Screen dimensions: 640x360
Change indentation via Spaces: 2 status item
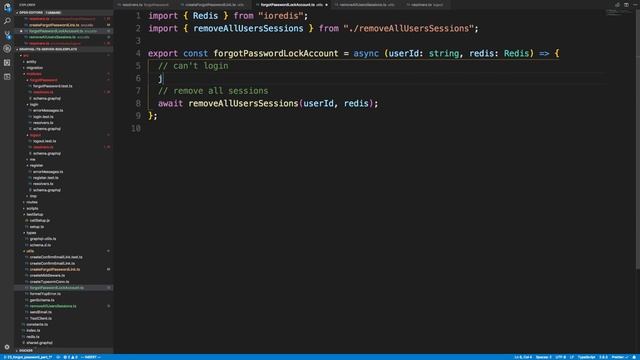click(543, 357)
